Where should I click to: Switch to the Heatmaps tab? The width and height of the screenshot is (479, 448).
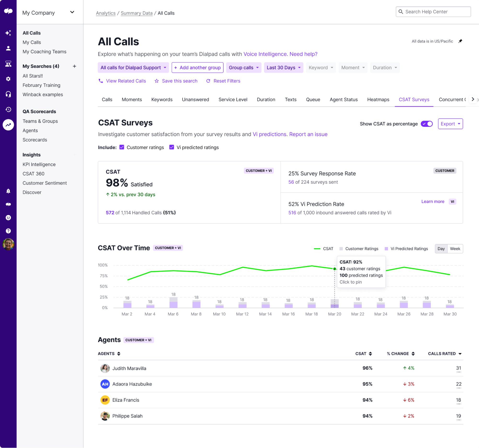coord(378,99)
